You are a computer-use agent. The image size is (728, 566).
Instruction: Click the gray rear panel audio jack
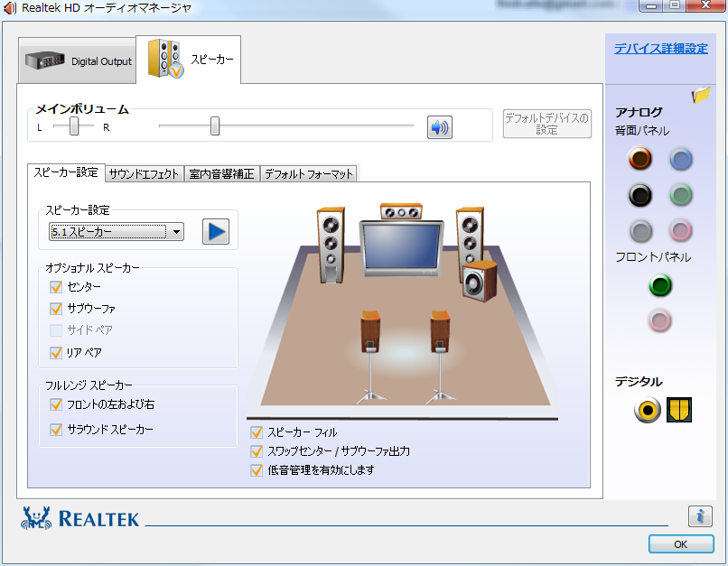[x=640, y=230]
